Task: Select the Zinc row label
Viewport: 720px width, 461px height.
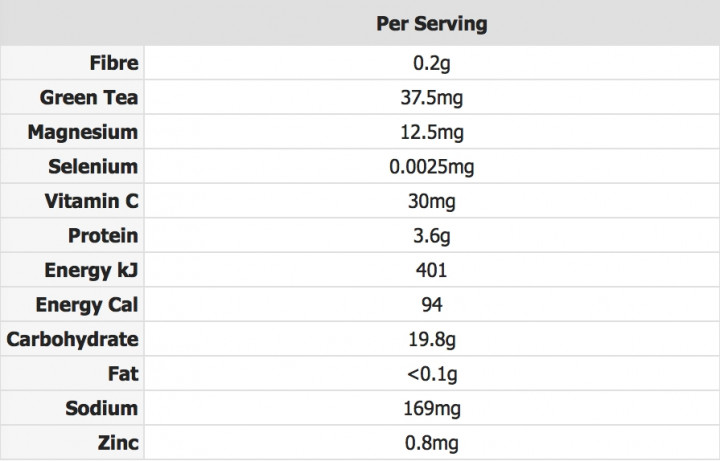Action: [118, 443]
